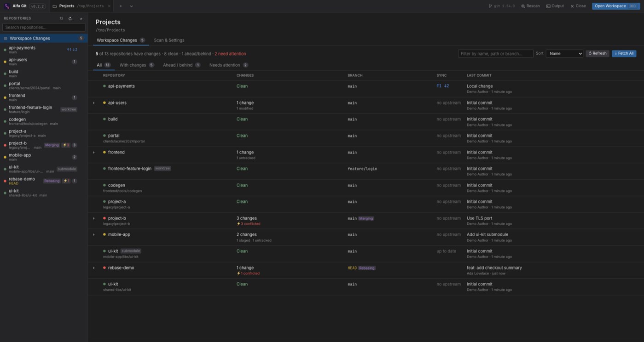This screenshot has width=644, height=342.
Task: Expand the rebase-demo row in the table
Action: click(x=94, y=268)
